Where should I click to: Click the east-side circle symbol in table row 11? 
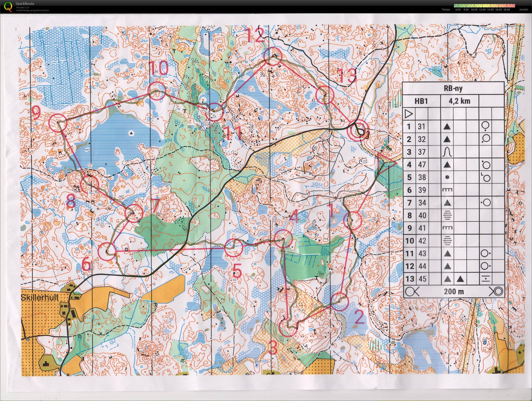tap(486, 253)
